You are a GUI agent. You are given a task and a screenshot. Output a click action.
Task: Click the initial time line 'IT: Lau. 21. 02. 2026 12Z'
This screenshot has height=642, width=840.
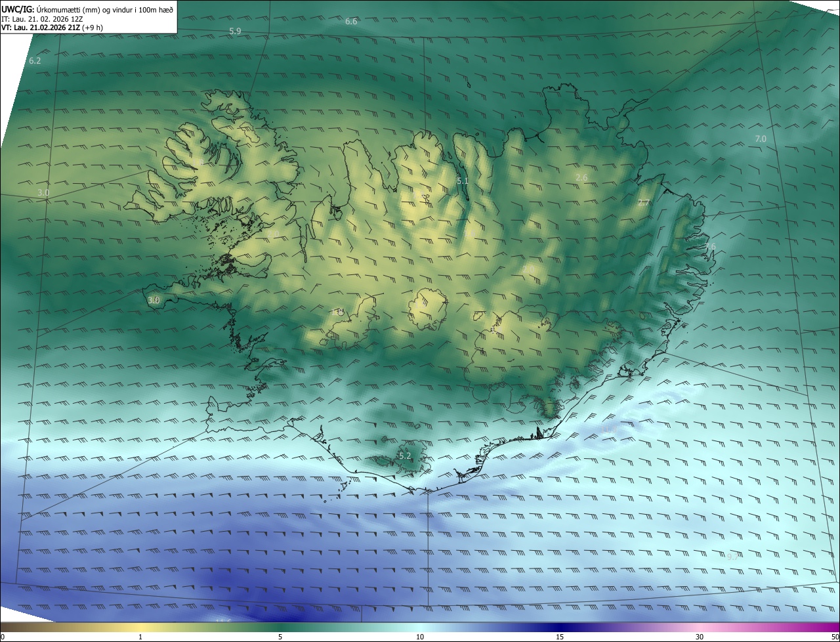coord(41,19)
